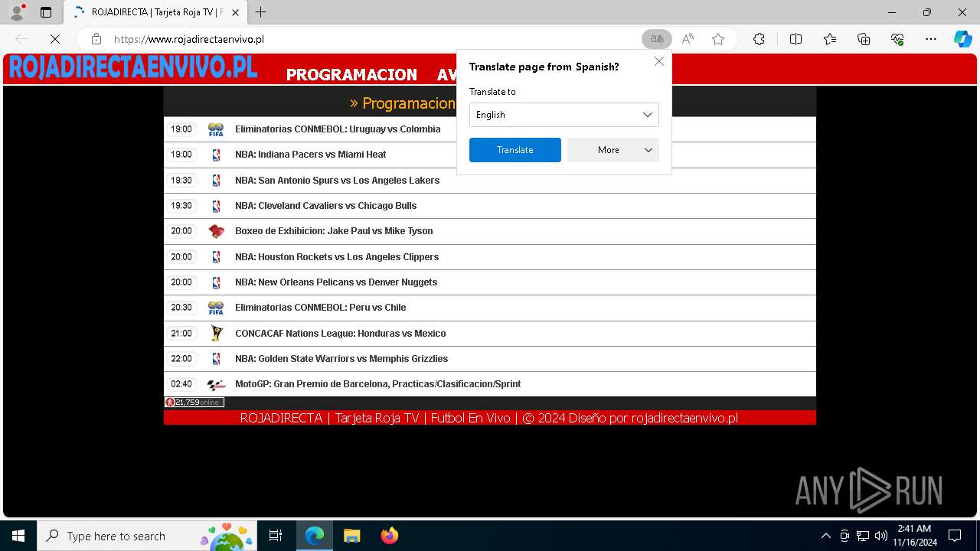Click boxing gloves icon in Jake Paul row
This screenshot has width=980, height=551.
coord(216,231)
